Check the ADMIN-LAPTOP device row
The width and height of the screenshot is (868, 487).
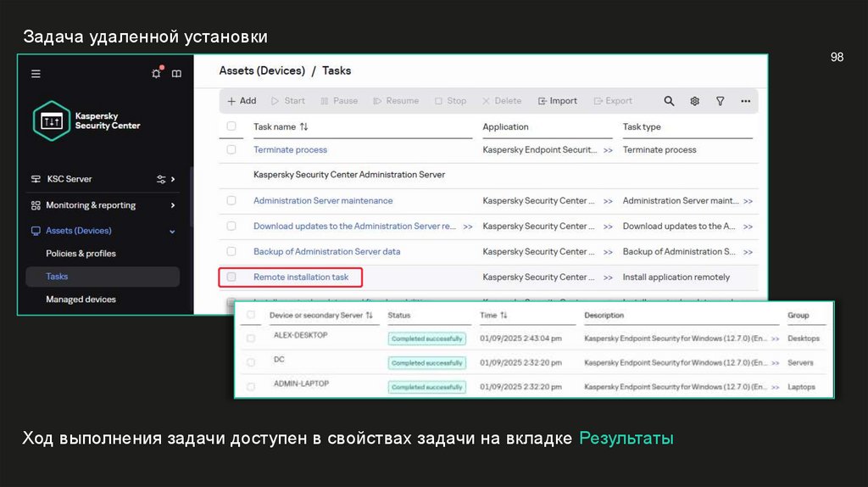(251, 387)
